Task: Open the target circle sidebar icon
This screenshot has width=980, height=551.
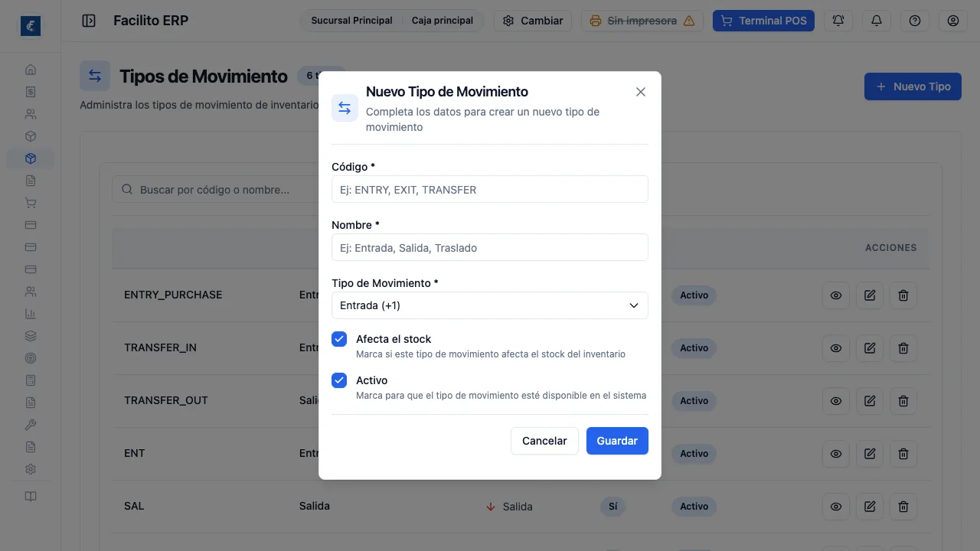Action: (31, 358)
